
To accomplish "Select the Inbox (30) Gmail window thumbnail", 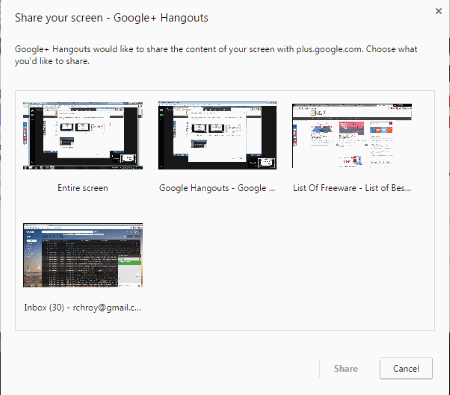I will pyautogui.click(x=83, y=255).
